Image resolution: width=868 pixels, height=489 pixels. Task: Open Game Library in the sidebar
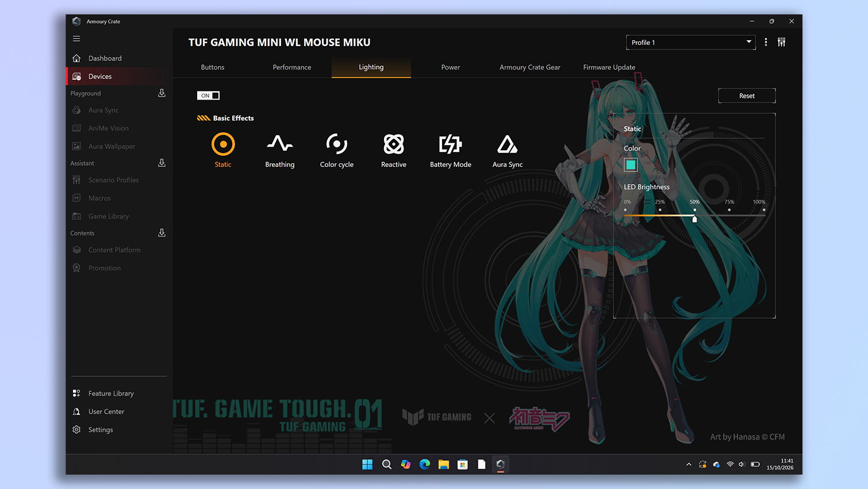click(x=119, y=216)
